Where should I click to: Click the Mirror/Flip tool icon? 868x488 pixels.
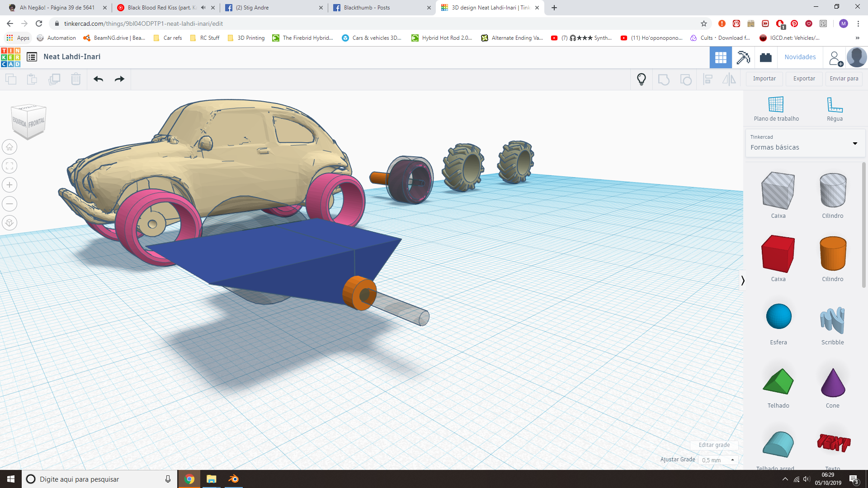(x=729, y=80)
